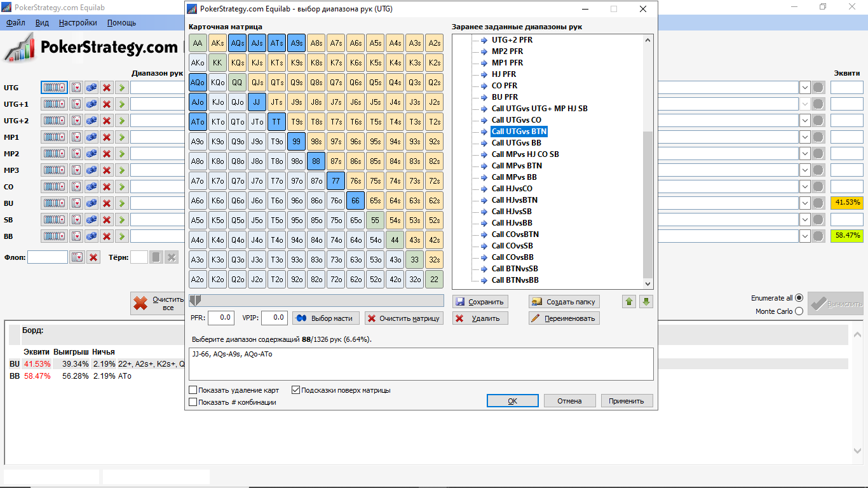Focus the VPIP value field

275,317
